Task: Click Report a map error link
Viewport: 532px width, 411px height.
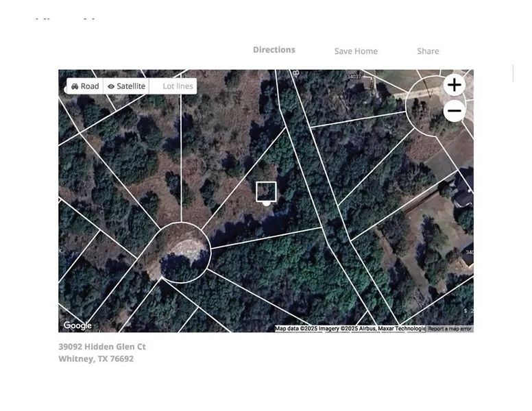Action: (x=450, y=329)
